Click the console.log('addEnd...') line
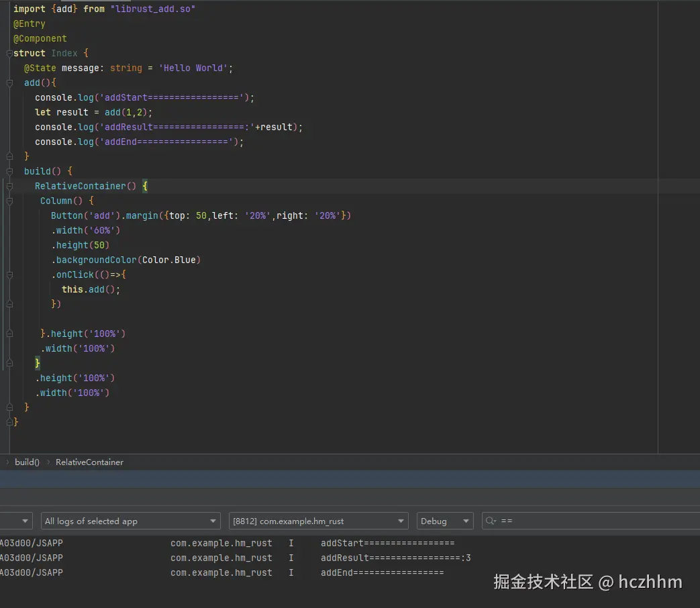Screen dimensions: 700x608 [140, 142]
